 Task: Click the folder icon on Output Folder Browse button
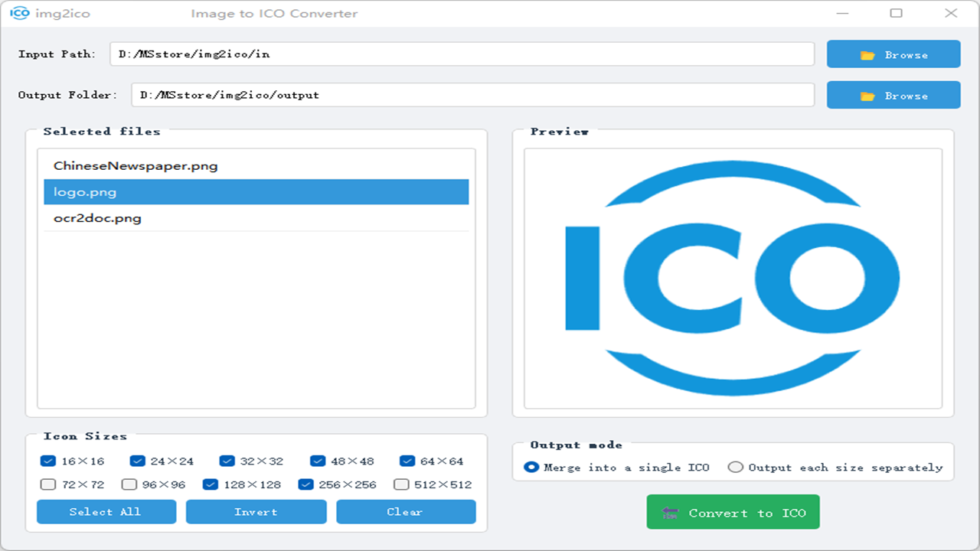click(866, 94)
